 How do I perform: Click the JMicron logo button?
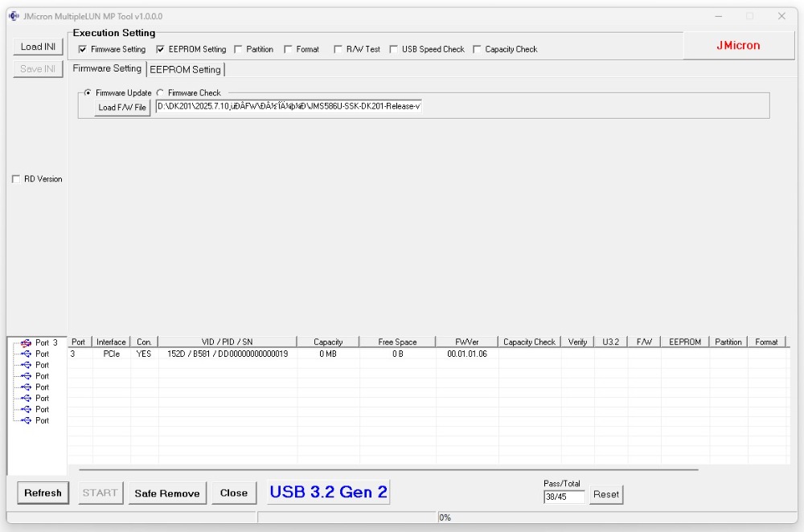click(738, 46)
